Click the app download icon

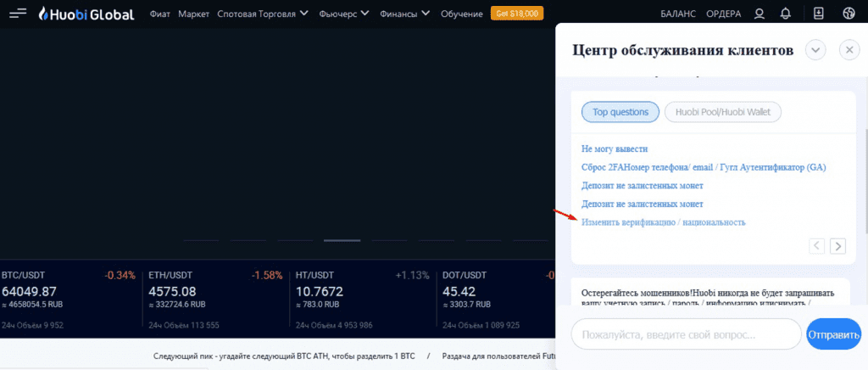coord(819,14)
